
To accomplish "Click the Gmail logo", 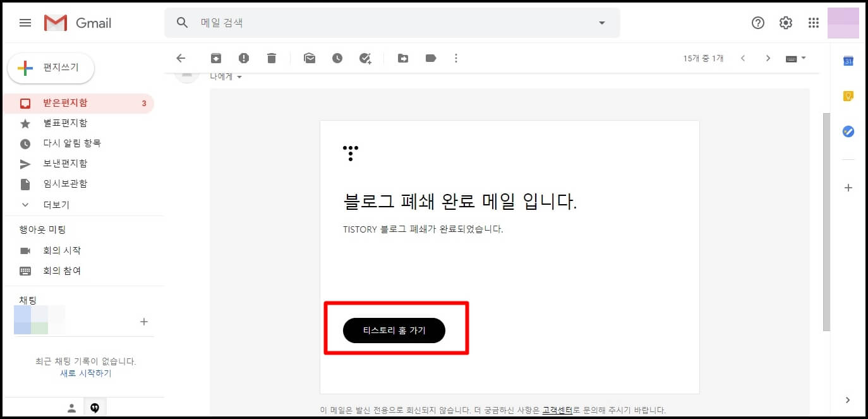I will [78, 23].
